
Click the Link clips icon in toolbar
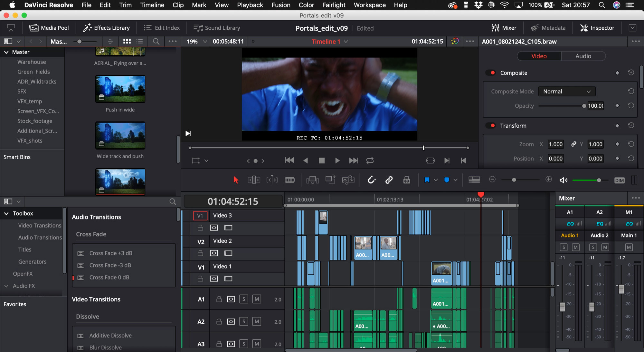pos(389,180)
